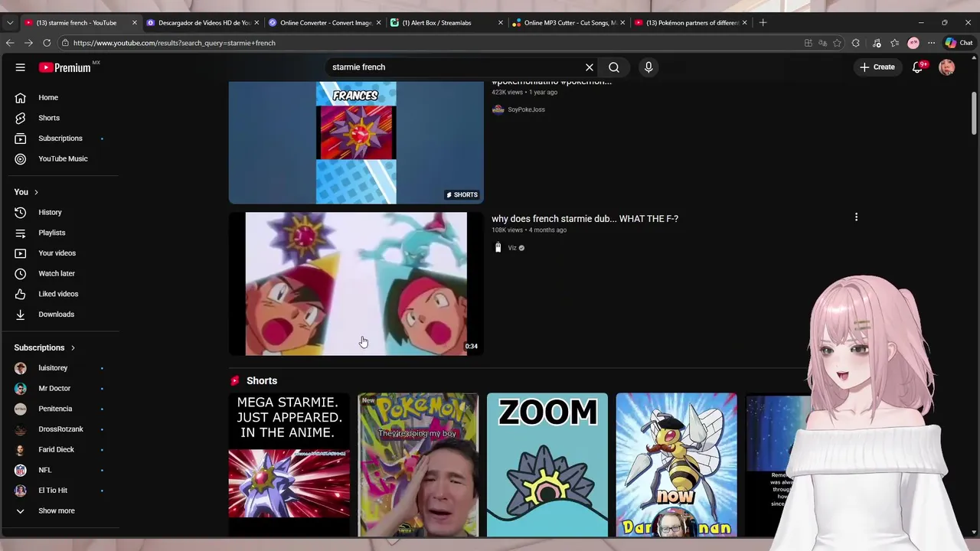Open Liked videos in the sidebar

tap(60, 294)
